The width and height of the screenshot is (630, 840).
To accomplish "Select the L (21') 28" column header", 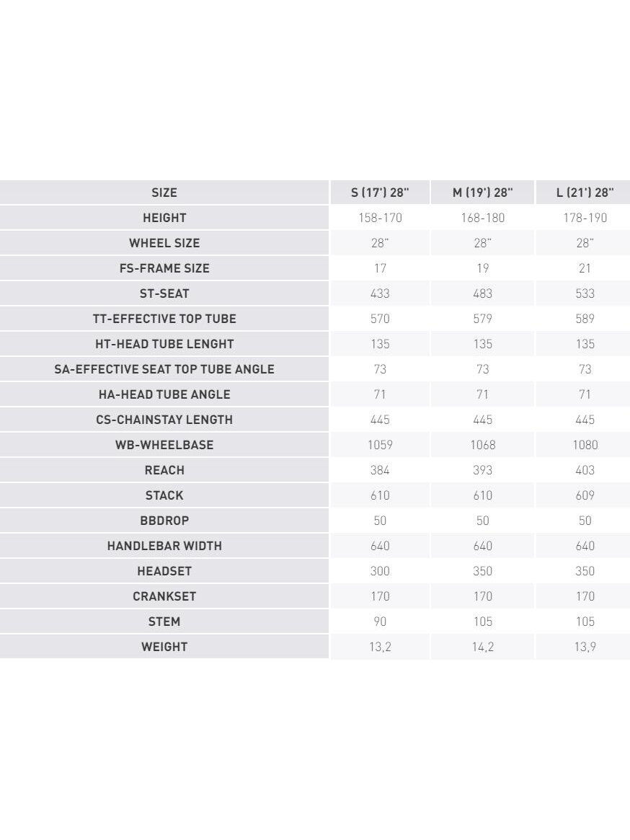I will coord(584,193).
